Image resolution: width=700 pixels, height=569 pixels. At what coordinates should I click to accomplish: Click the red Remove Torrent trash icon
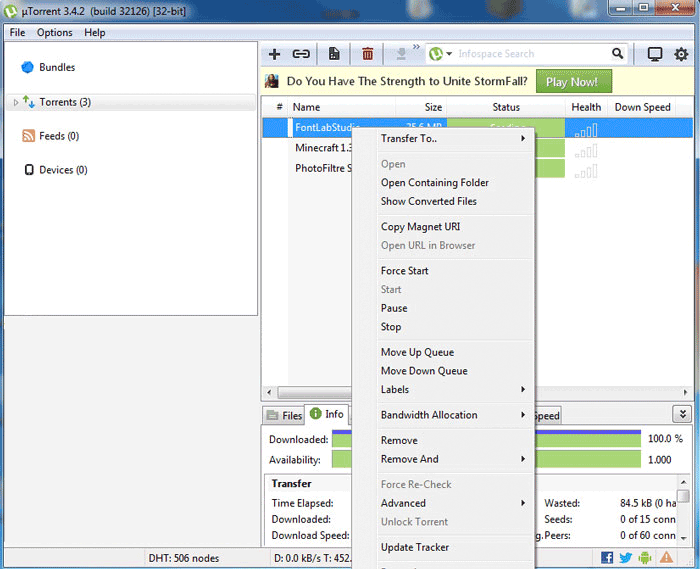[x=367, y=54]
